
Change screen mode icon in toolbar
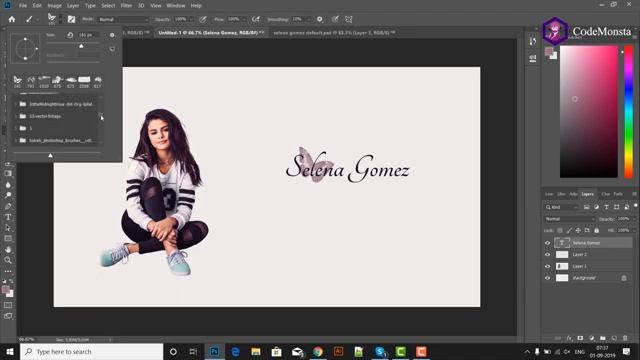tap(8, 316)
